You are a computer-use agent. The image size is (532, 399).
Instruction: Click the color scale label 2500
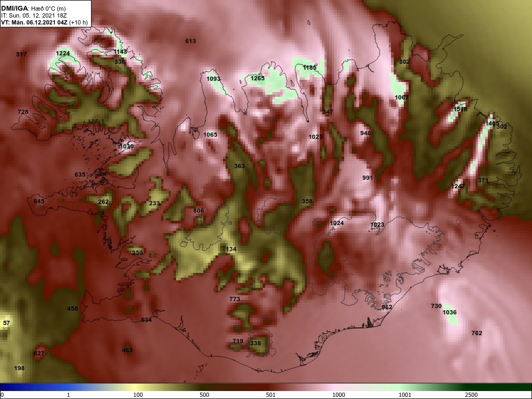coord(471,395)
